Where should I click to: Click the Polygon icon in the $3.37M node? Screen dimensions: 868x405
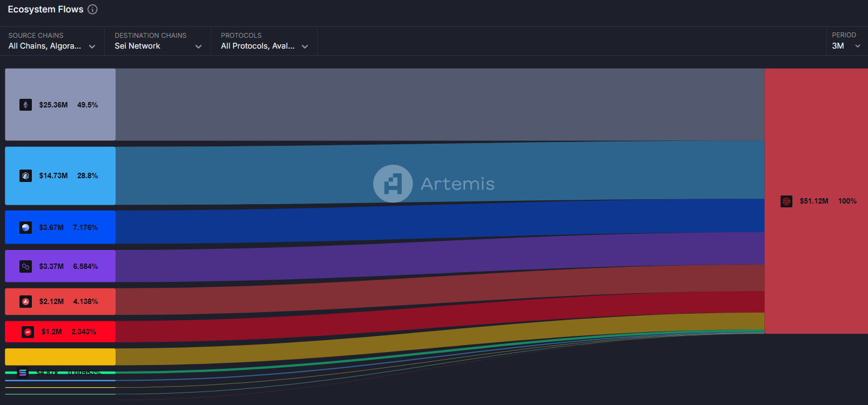coord(25,266)
